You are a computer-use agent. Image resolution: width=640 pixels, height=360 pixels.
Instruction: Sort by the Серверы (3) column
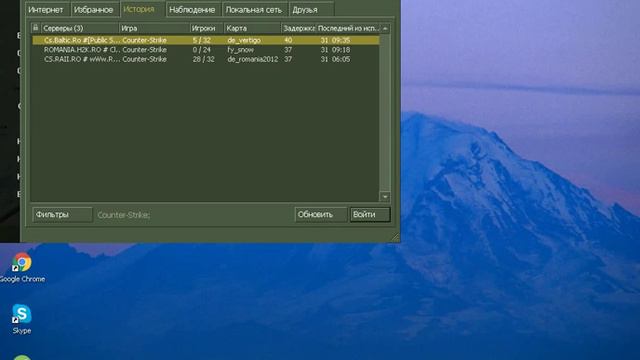(80, 28)
